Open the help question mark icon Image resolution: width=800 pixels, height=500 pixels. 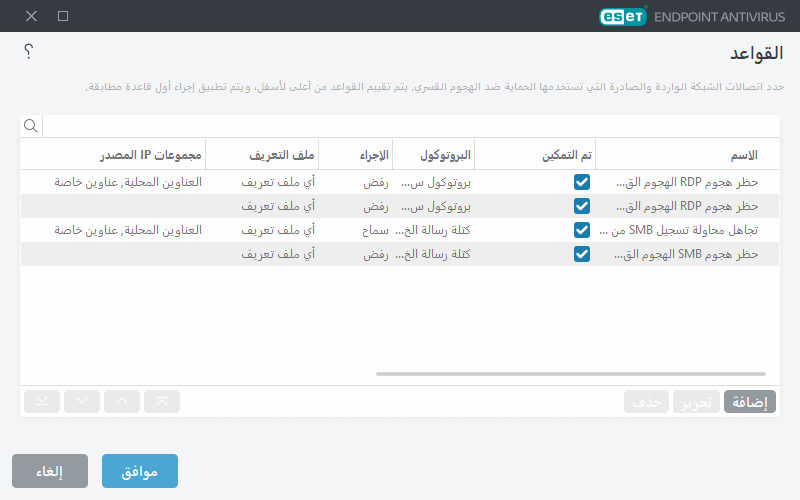point(28,51)
